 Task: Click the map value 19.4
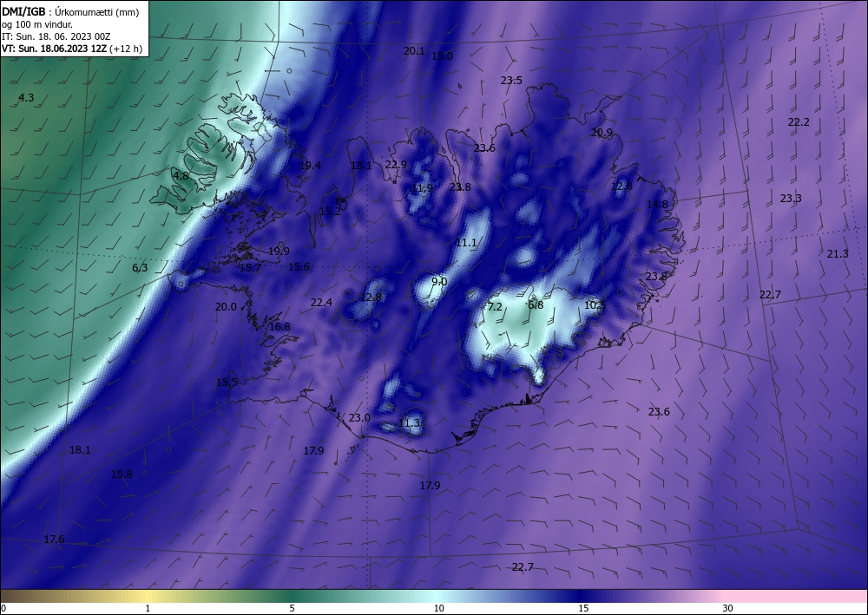pos(310,165)
